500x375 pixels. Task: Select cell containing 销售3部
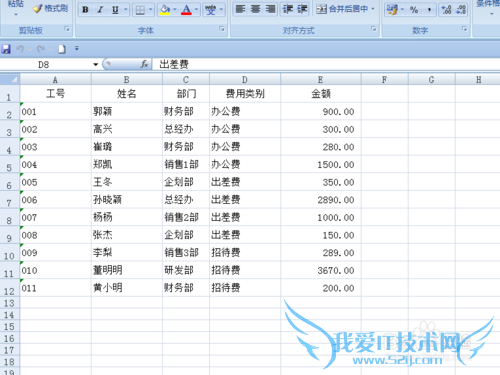click(186, 253)
